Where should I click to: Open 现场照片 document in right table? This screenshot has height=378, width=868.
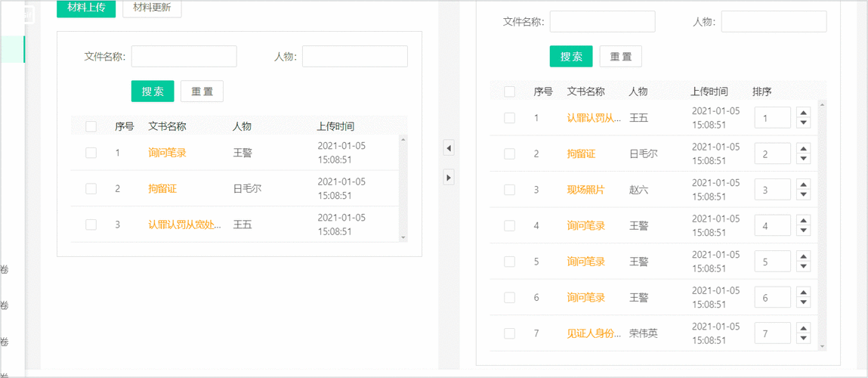[x=585, y=190]
